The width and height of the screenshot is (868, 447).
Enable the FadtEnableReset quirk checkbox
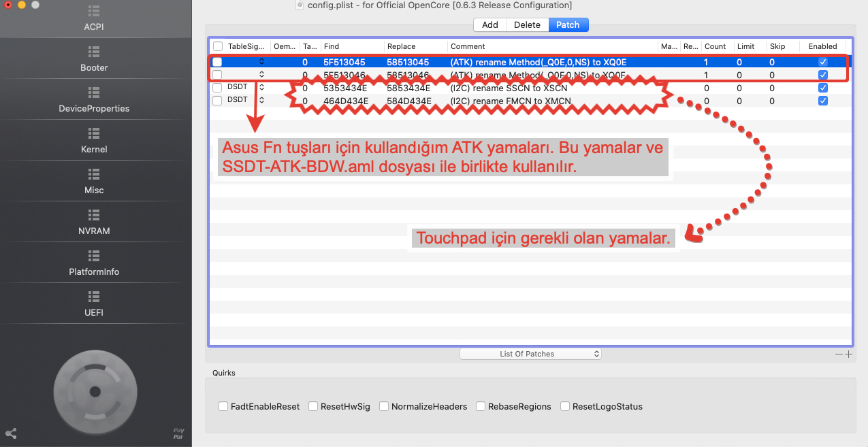pyautogui.click(x=223, y=406)
